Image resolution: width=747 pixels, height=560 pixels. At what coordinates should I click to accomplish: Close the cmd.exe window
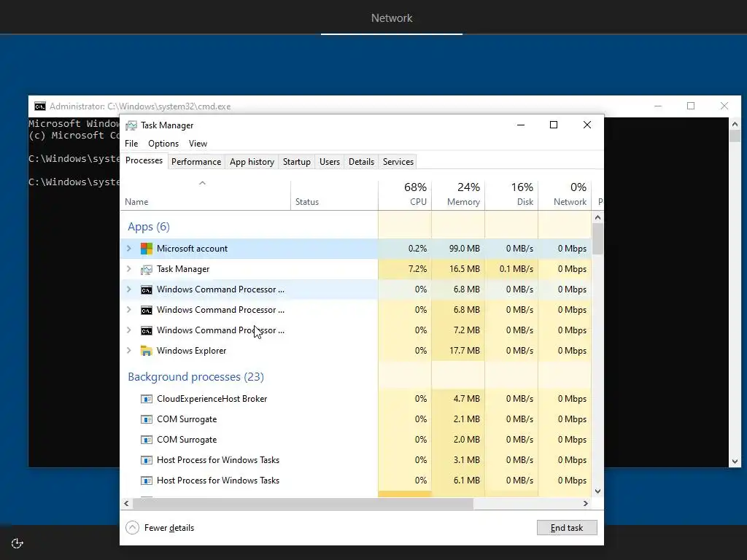[x=724, y=106]
